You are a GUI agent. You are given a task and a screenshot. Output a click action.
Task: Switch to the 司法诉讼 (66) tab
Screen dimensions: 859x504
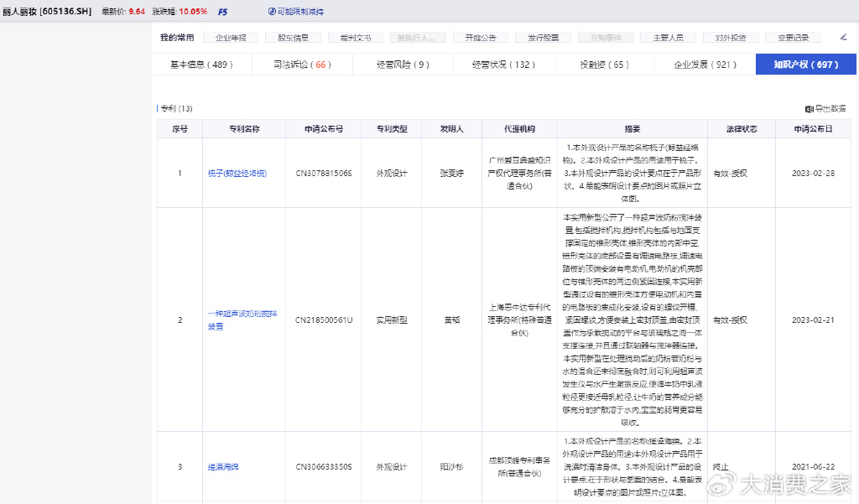point(302,65)
